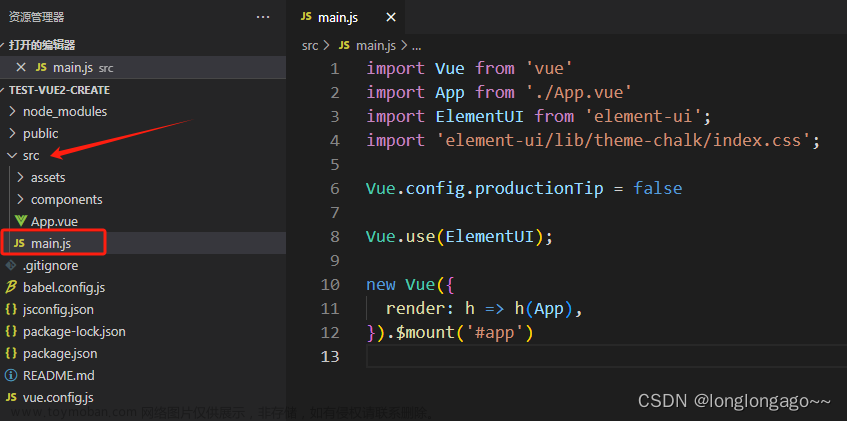The width and height of the screenshot is (847, 421).
Task: Click the git icon beside .gitignore
Action: [11, 265]
